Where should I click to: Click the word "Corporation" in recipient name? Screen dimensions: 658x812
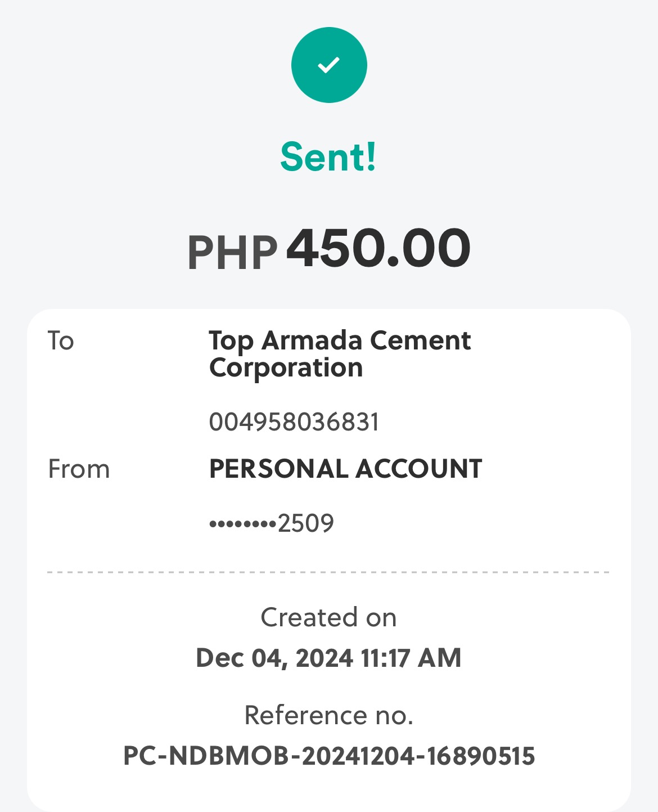[x=286, y=368]
